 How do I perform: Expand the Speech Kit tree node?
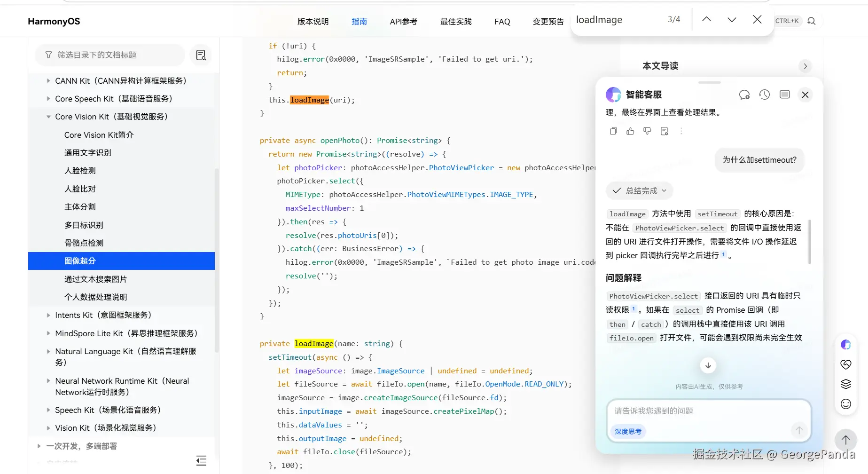pyautogui.click(x=48, y=410)
